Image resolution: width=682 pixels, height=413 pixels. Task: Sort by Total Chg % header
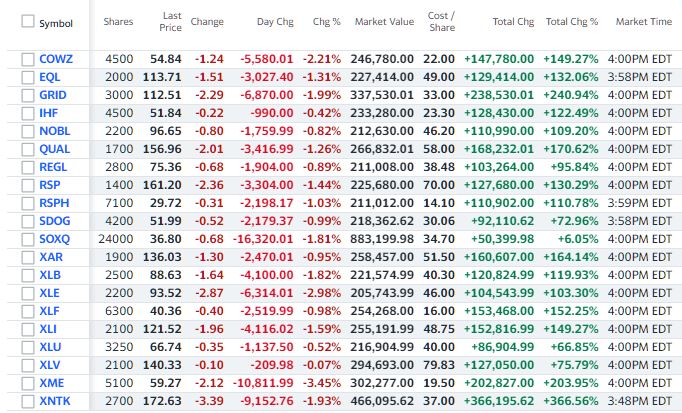pos(572,22)
